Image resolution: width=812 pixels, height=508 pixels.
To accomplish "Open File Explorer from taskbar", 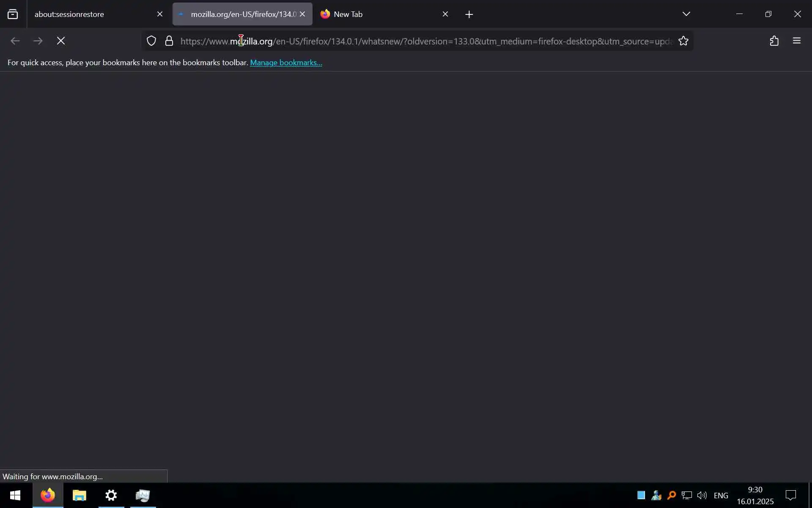I will click(x=80, y=495).
